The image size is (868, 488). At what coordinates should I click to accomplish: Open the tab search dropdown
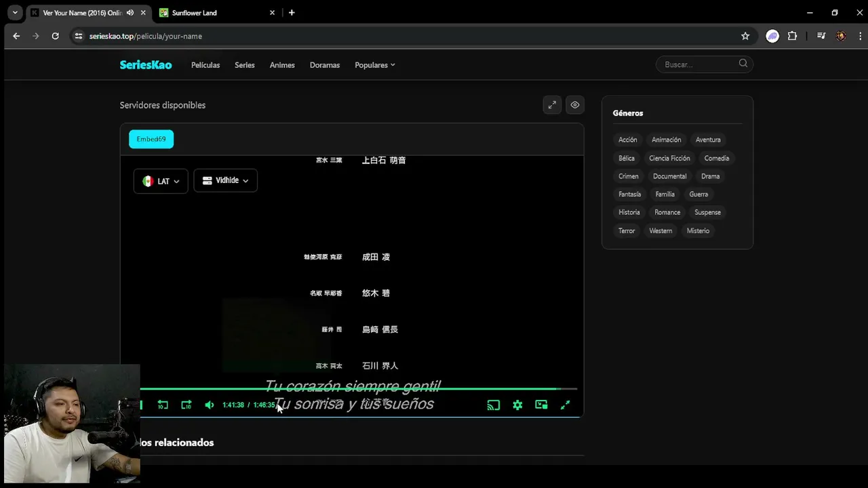[15, 13]
